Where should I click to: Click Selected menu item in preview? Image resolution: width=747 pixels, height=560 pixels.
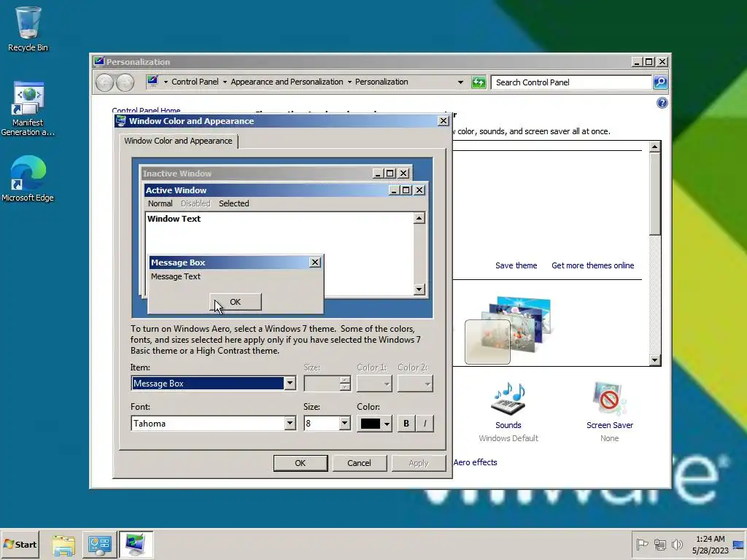(x=234, y=204)
